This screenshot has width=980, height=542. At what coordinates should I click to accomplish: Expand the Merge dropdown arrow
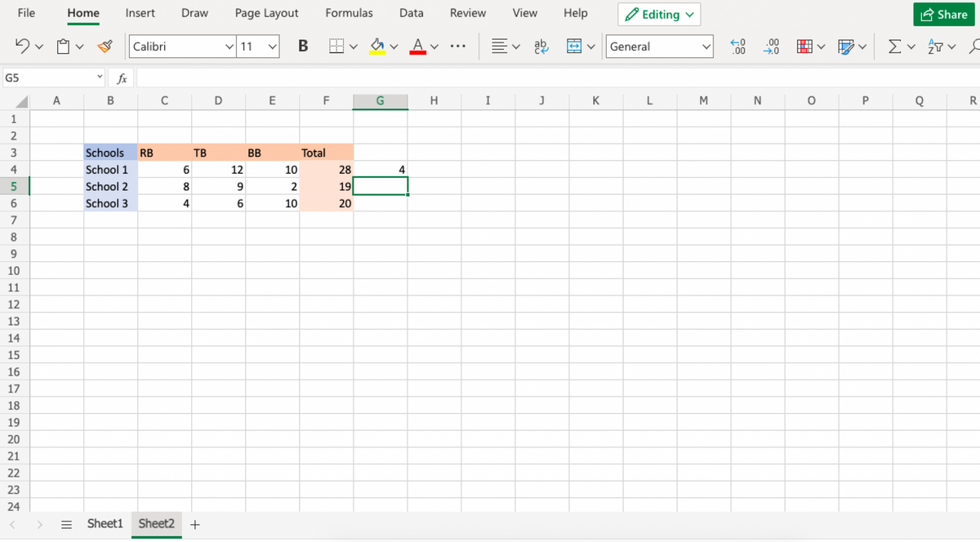(x=591, y=47)
